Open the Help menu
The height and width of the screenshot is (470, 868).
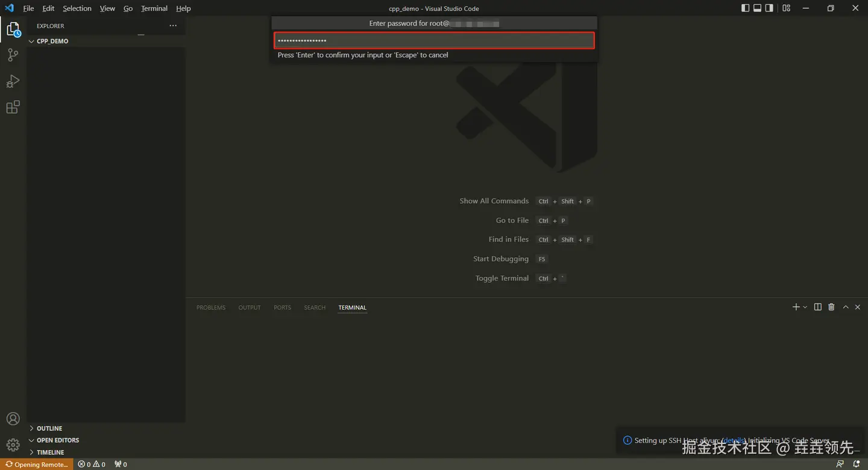tap(183, 8)
